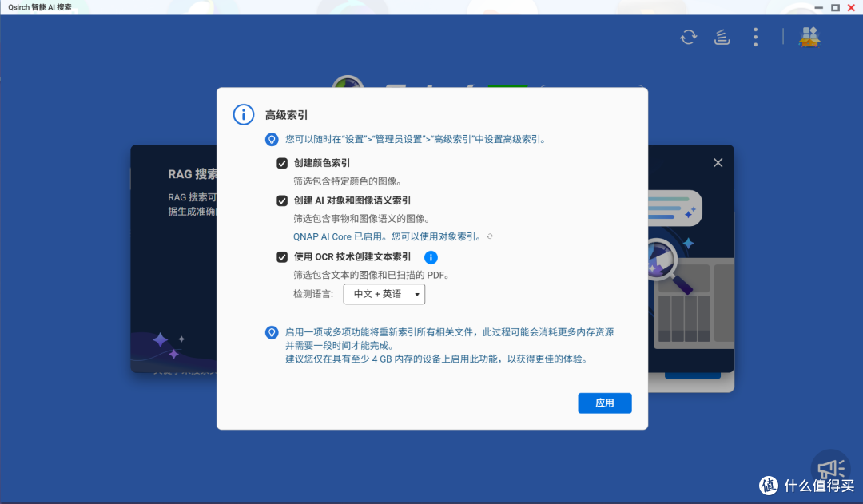Click the 4 GB memory recommendation text
This screenshot has height=504, width=863.
(438, 359)
